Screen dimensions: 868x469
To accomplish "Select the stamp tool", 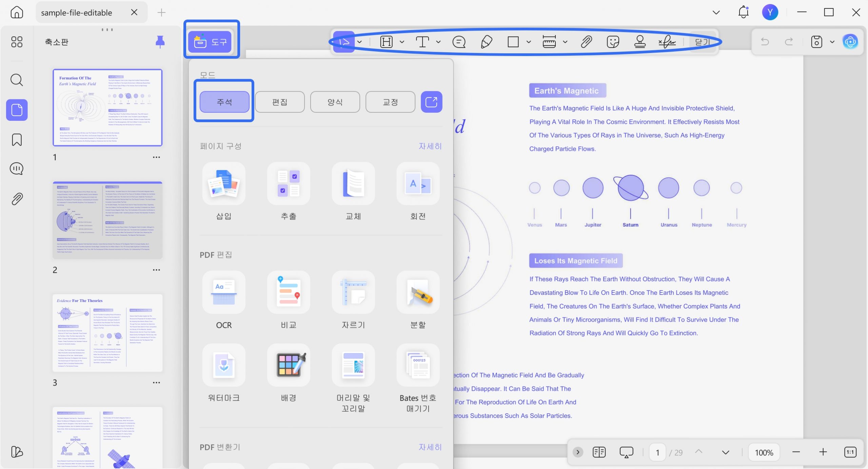I will [x=640, y=42].
